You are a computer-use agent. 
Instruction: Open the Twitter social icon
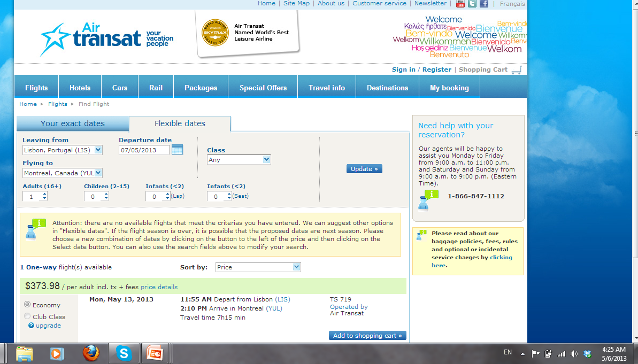(x=472, y=4)
